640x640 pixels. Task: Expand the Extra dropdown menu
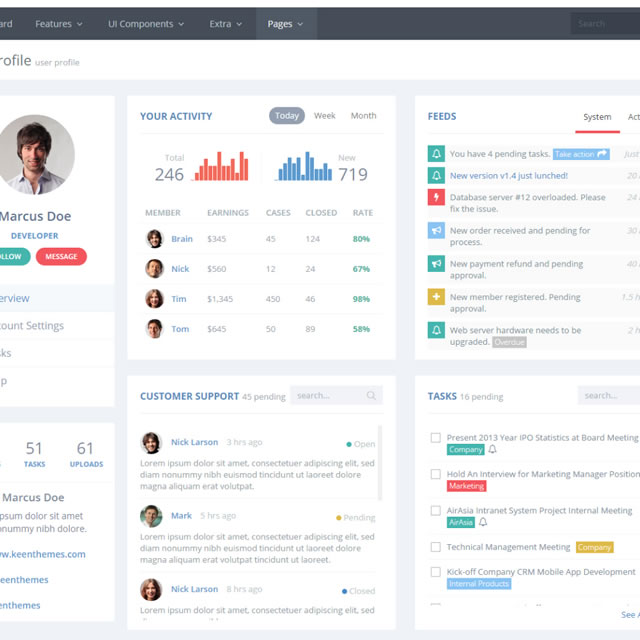point(226,24)
